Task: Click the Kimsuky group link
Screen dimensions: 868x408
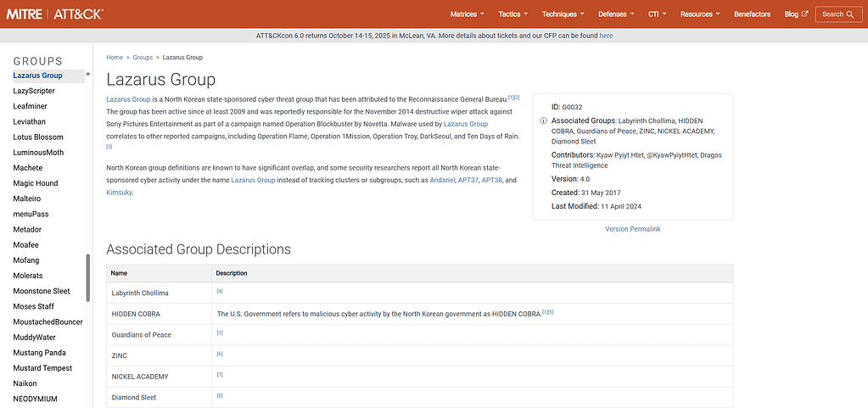Action: click(119, 193)
